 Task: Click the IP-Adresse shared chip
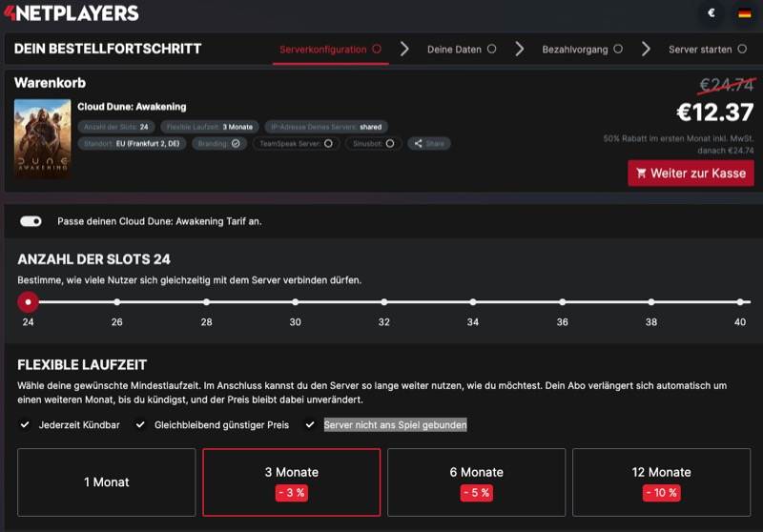click(x=326, y=127)
